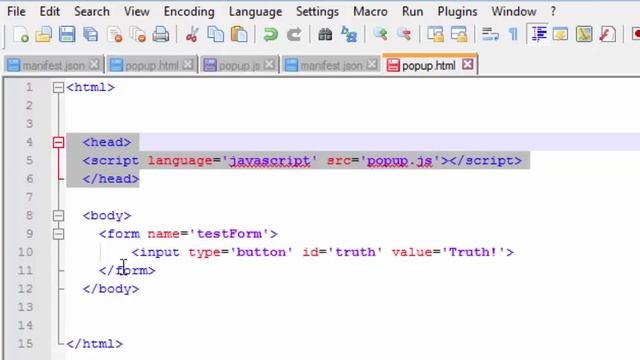Click the Open file folder icon

click(x=44, y=35)
